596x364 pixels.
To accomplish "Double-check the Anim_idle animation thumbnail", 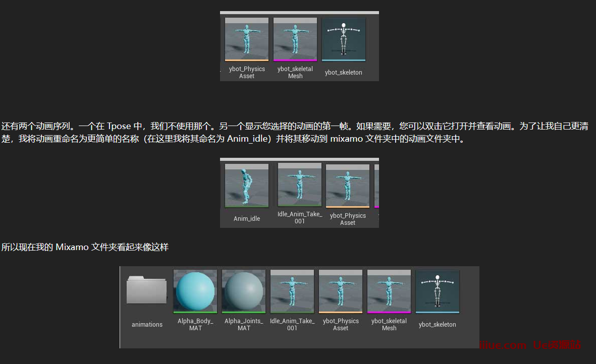I will pos(247,186).
